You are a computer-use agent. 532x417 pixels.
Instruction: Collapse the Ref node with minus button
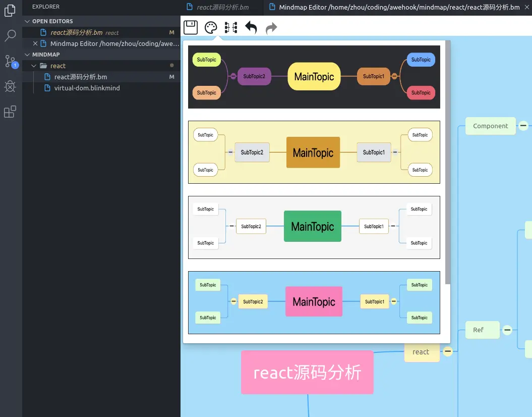click(x=507, y=330)
